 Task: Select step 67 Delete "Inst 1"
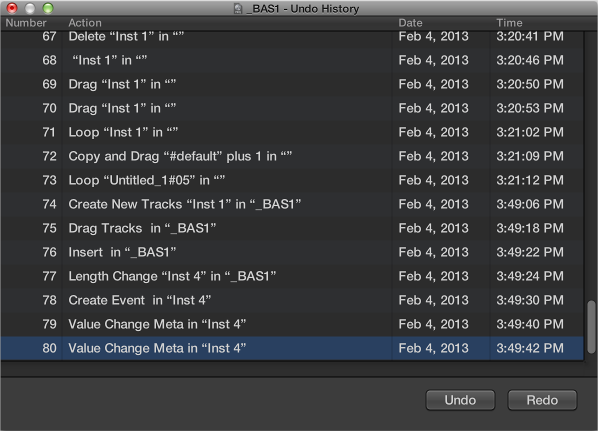pyautogui.click(x=292, y=38)
